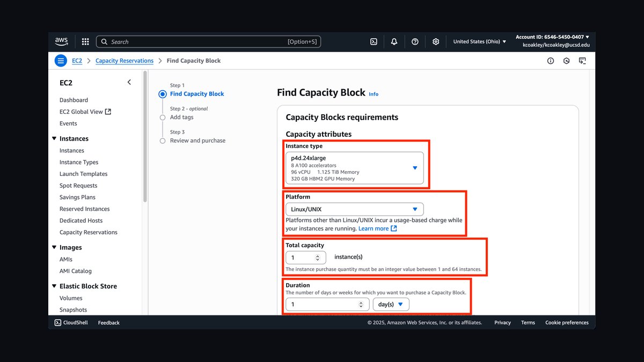Click the hexagon preferences icon in breadcrumb bar
Screen dimensions: 644x362
click(566, 61)
